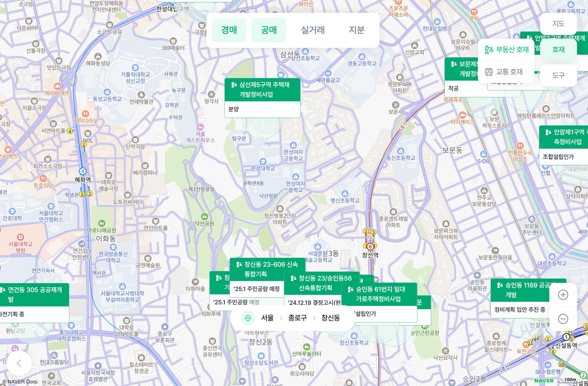
Task: Click the 지도 button
Action: 558,24
